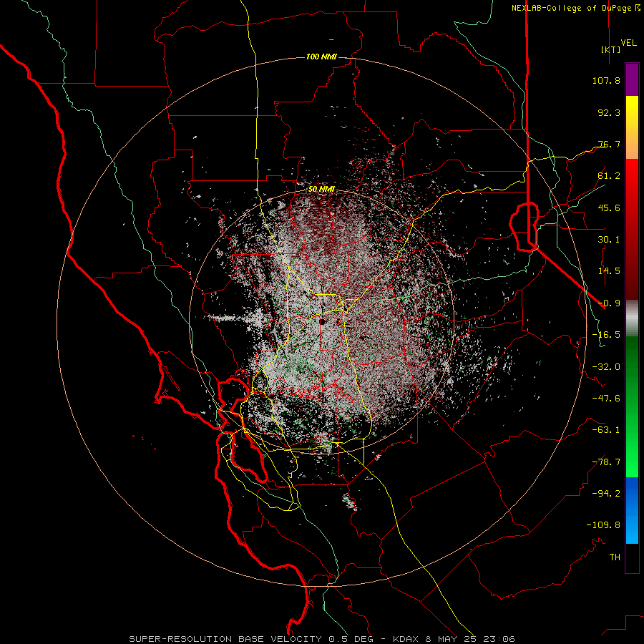Pick the black TH band on the color bar

632,558
